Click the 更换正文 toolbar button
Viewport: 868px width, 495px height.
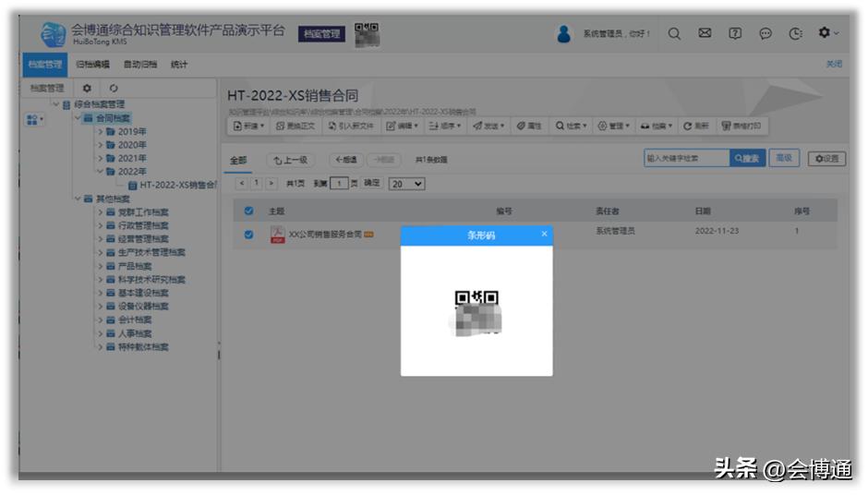pos(295,126)
